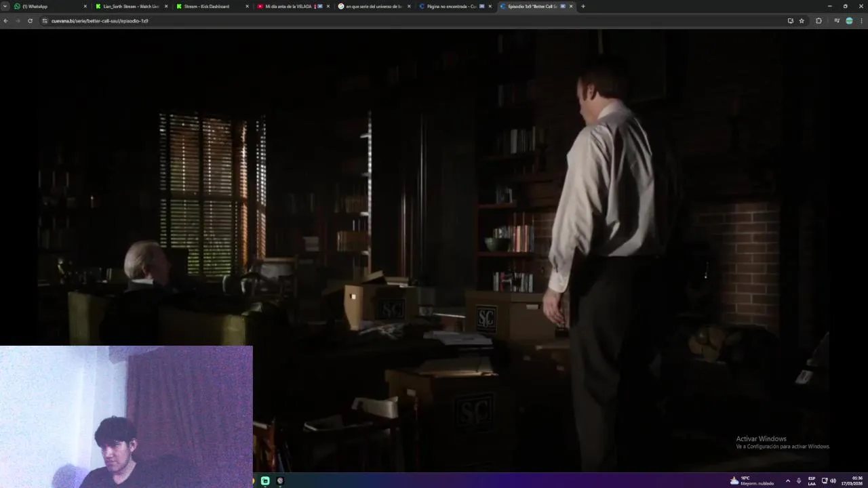Bookmark this page with the star icon
The width and height of the screenshot is (868, 488).
[x=802, y=21]
